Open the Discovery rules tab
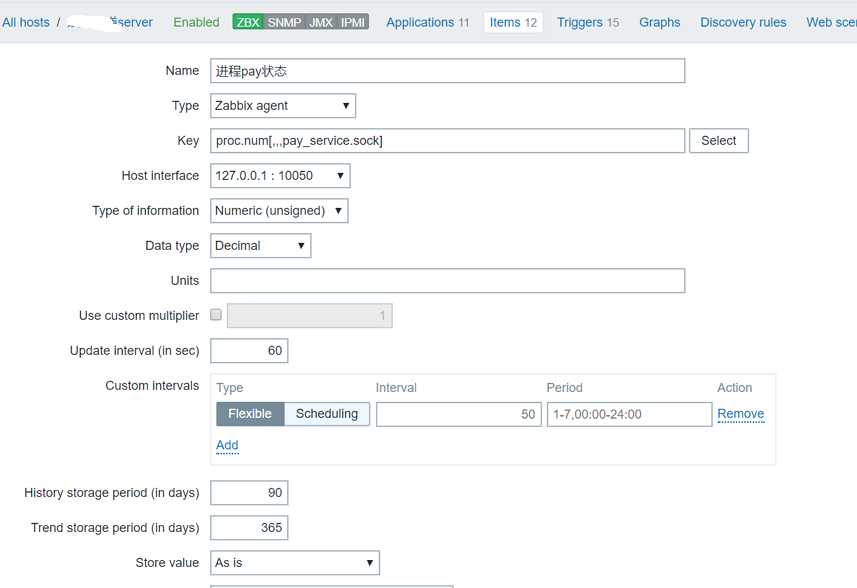Screen dimensions: 857x588 click(743, 22)
